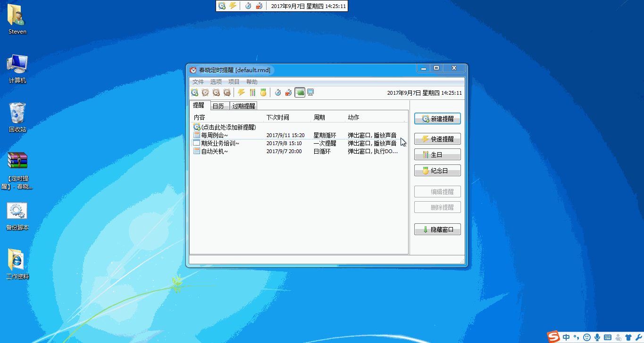Screen dimensions: 644x343
Task: Click the user account icon on the Sogou bar
Action: 618,337
